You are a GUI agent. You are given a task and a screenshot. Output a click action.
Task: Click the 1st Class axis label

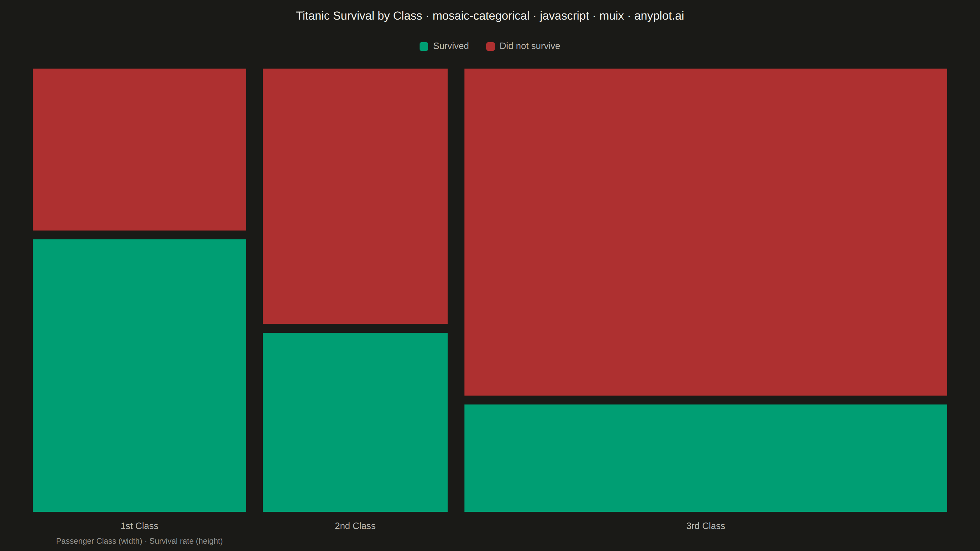coord(139,526)
